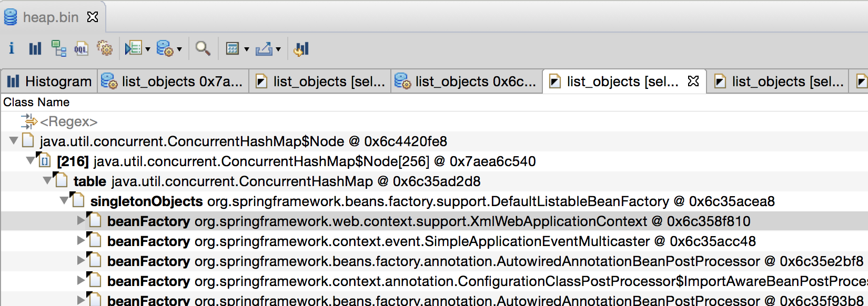Image resolution: width=868 pixels, height=306 pixels.
Task: Click the Find Object magnifier icon
Action: click(x=203, y=49)
